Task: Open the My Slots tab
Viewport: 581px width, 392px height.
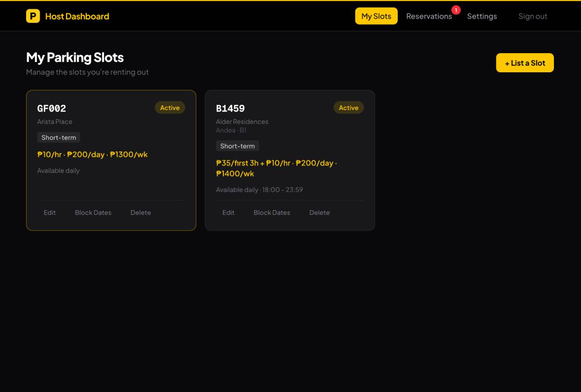Action: click(x=376, y=16)
